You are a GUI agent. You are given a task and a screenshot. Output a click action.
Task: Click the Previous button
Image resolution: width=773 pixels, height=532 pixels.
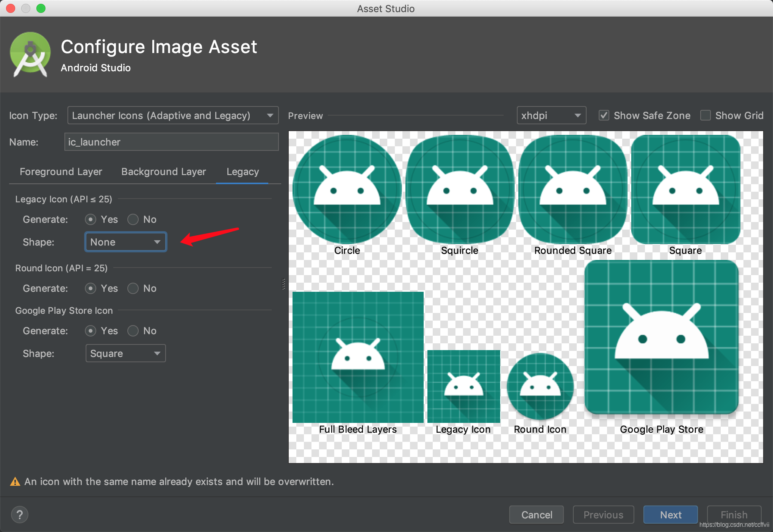(x=603, y=515)
